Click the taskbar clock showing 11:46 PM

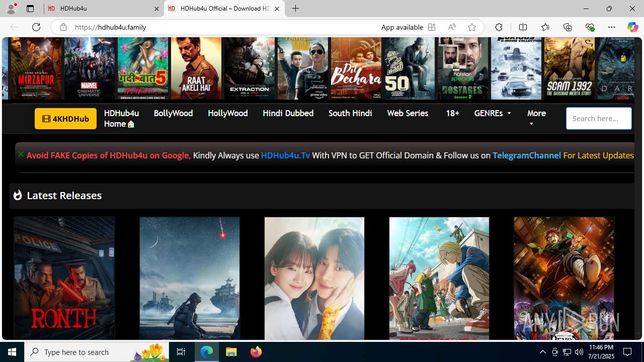[x=601, y=352]
